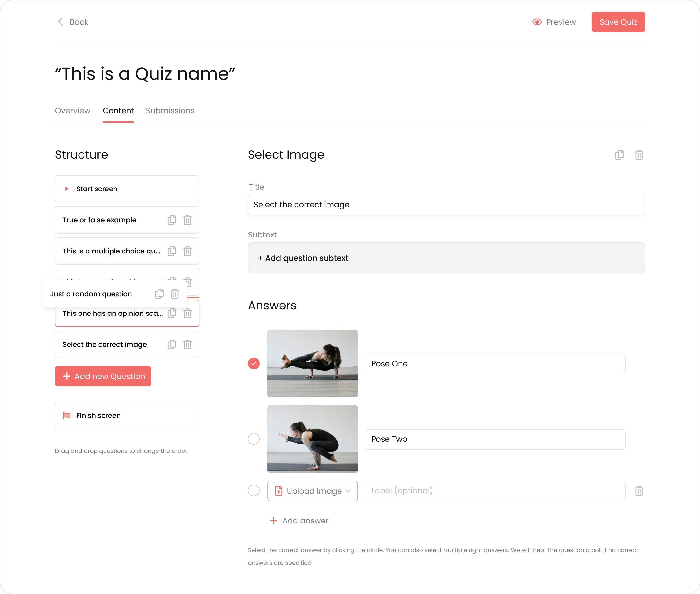Duplicate the Select Image question via header icon
This screenshot has height=594, width=700.
(619, 154)
